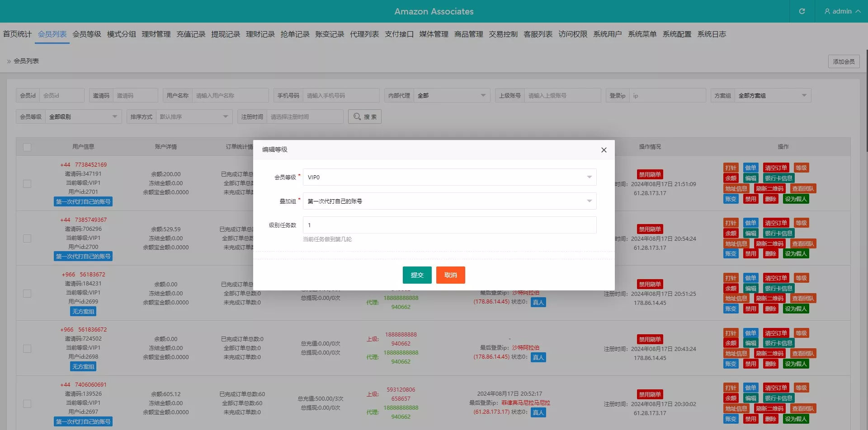This screenshot has height=430, width=868.
Task: Click 设为假人 for user id 2701
Action: tap(796, 199)
